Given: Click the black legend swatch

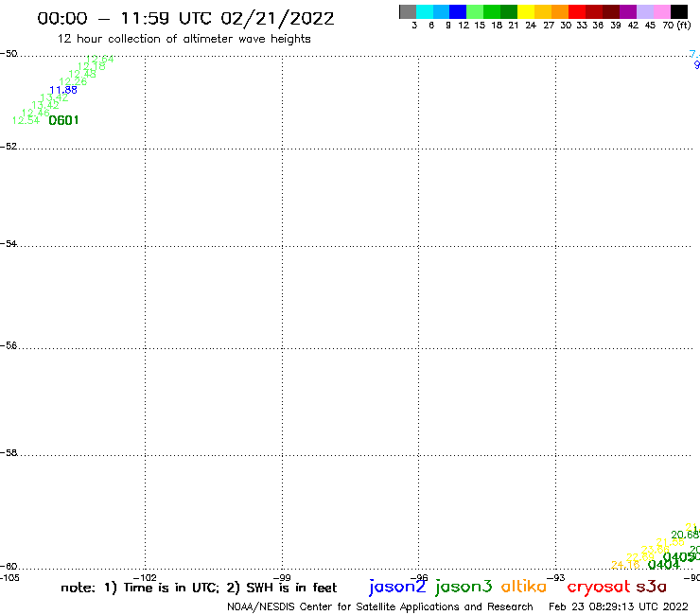Looking at the screenshot, I should 679,11.
